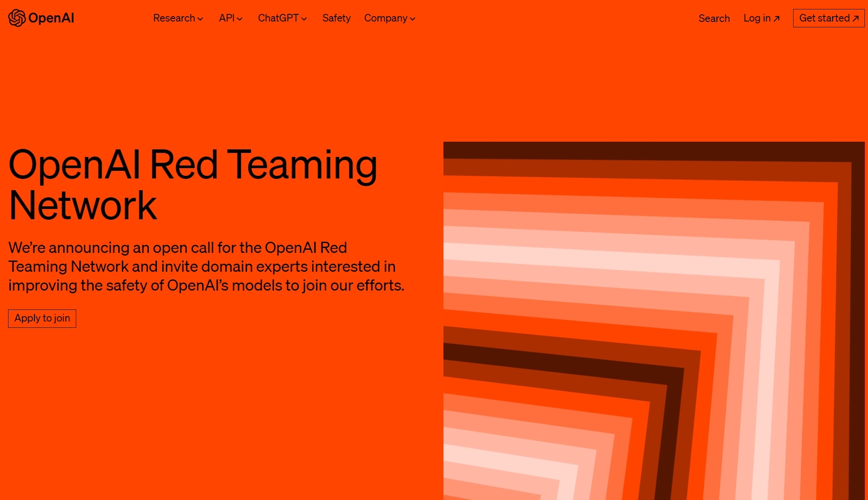
Task: Expand the Research navigation dropdown
Action: pyautogui.click(x=177, y=18)
